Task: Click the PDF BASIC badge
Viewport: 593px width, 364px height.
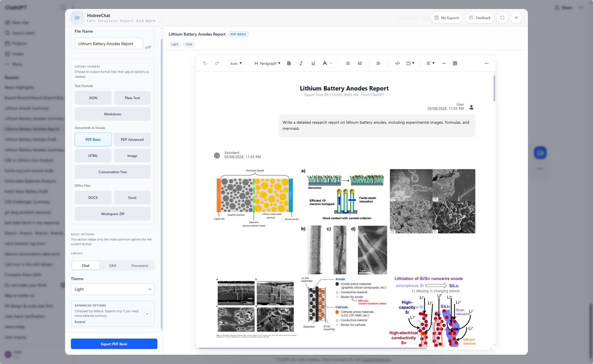Action: [238, 34]
